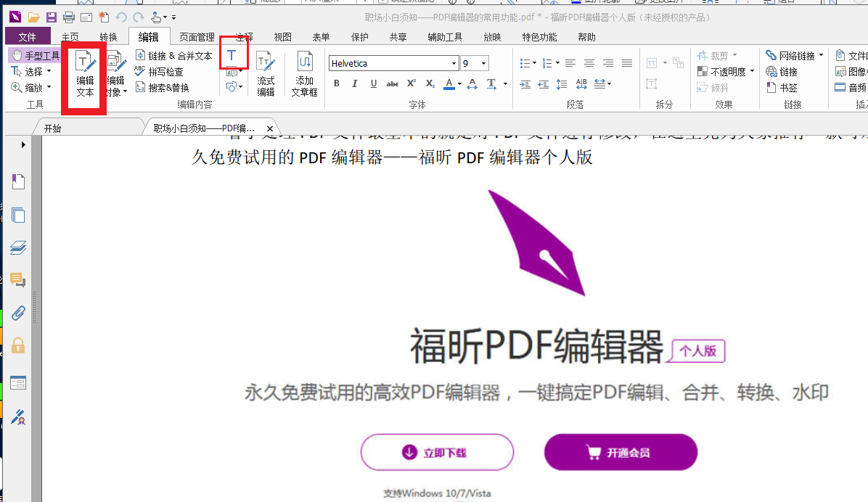Click the Bookmark (书签) button

(782, 88)
